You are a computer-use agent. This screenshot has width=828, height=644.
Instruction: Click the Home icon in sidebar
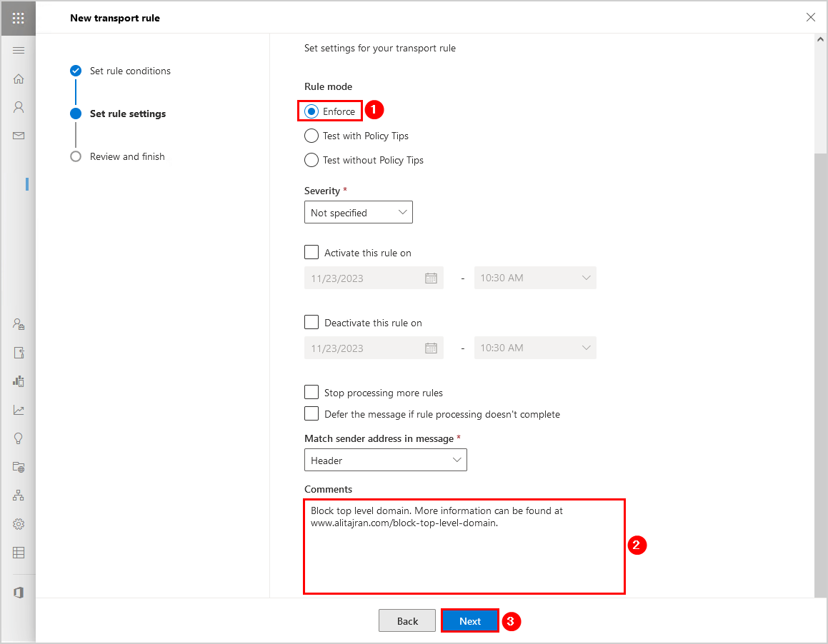19,79
